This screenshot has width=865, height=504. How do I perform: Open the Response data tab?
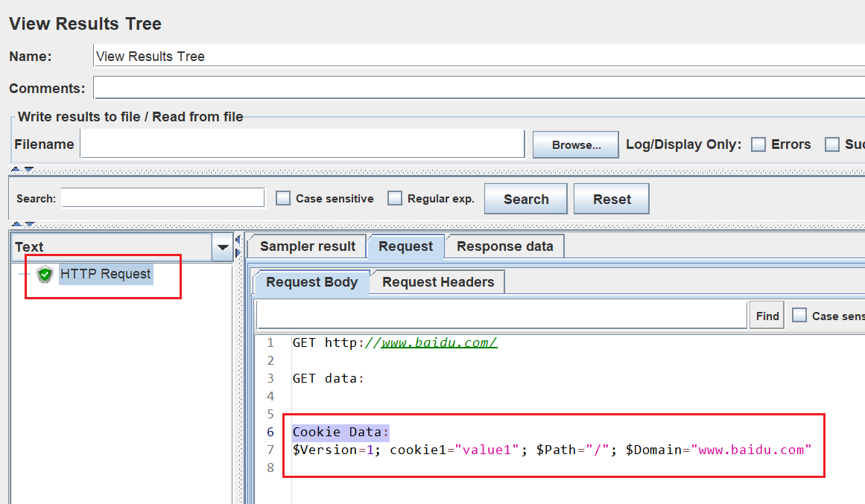coord(504,246)
